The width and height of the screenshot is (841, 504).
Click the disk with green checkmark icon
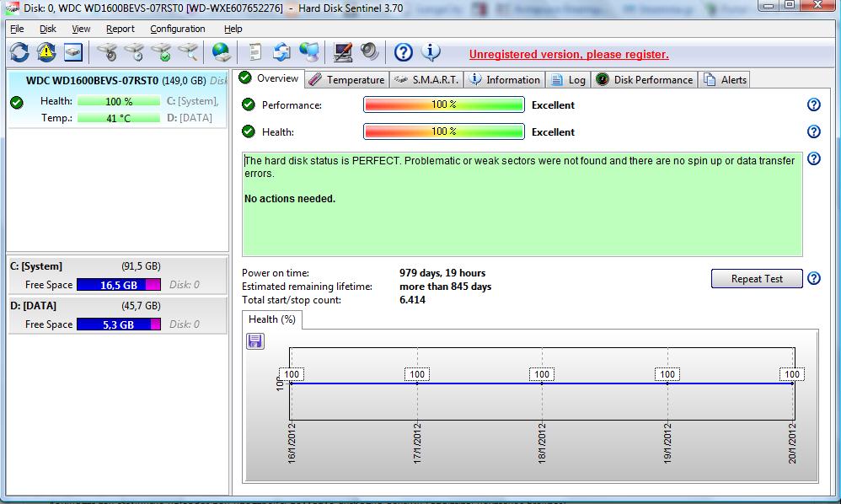coord(161,52)
